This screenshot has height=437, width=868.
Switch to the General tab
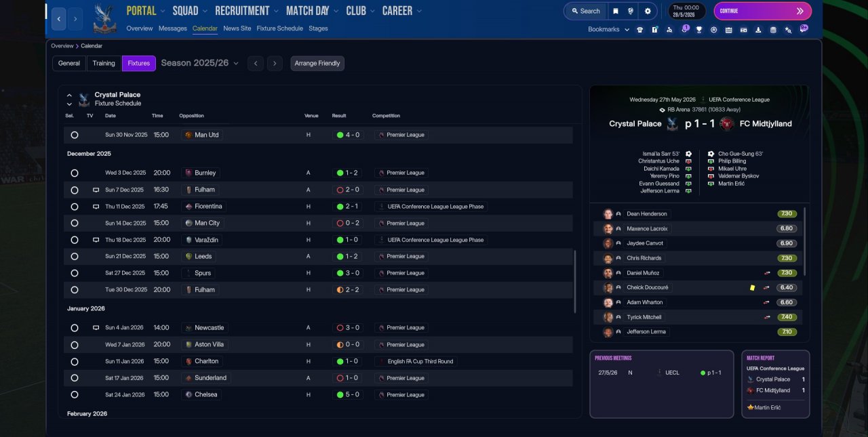(69, 63)
